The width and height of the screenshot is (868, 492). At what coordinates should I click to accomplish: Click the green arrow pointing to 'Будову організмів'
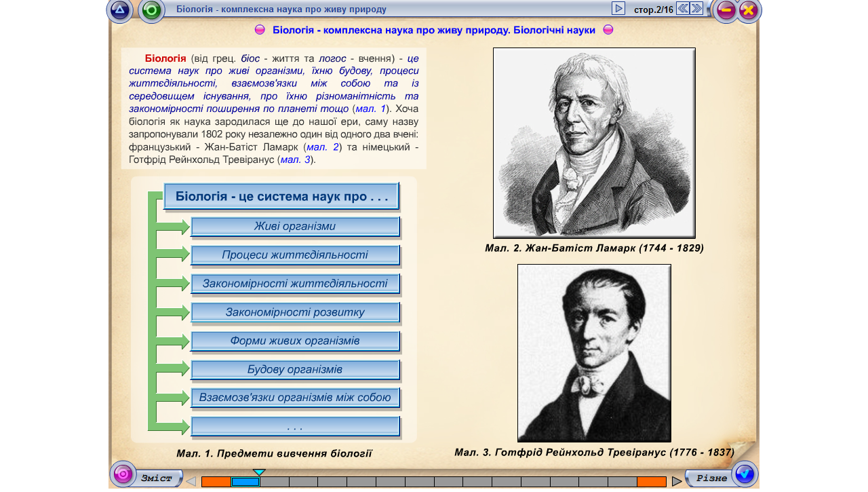pos(174,369)
